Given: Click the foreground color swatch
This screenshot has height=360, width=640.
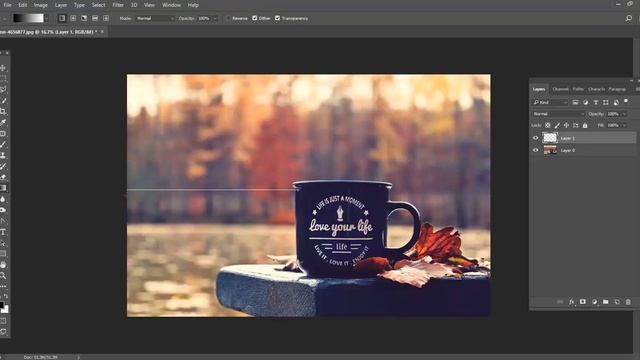Looking at the screenshot, I should 1,305.
